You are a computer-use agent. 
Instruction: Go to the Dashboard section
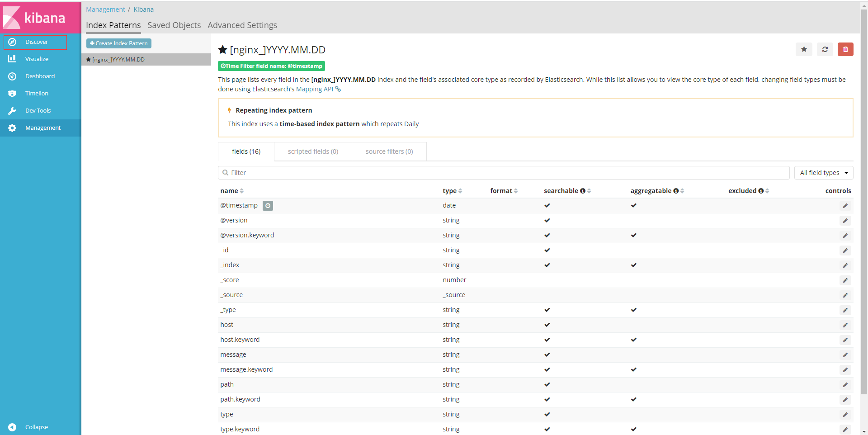40,76
